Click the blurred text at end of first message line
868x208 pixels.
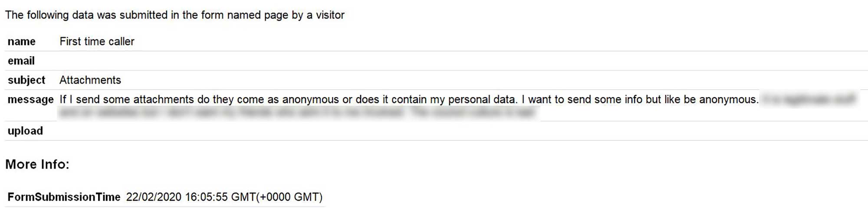(x=809, y=99)
